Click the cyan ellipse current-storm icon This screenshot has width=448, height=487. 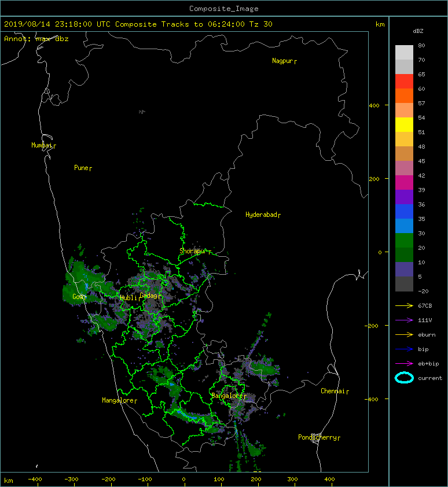click(404, 378)
